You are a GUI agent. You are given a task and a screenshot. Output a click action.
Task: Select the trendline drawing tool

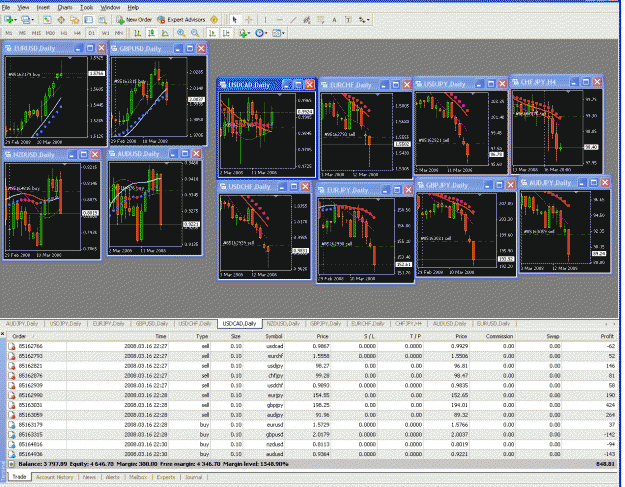pos(293,20)
